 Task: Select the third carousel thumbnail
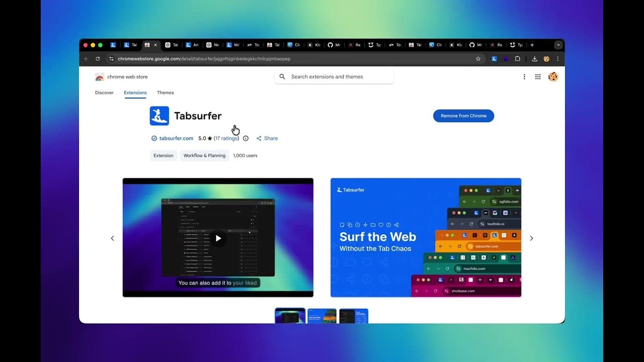(x=354, y=316)
